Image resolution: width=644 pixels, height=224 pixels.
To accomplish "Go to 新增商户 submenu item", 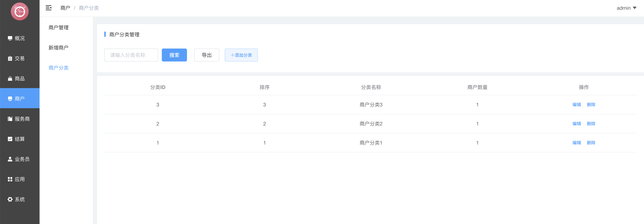I will (58, 48).
